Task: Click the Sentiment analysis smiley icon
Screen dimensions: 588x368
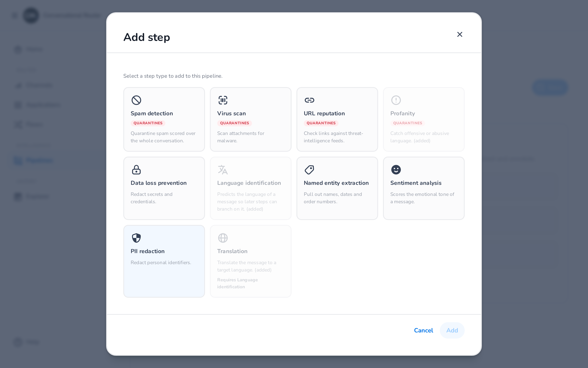Action: point(396,170)
